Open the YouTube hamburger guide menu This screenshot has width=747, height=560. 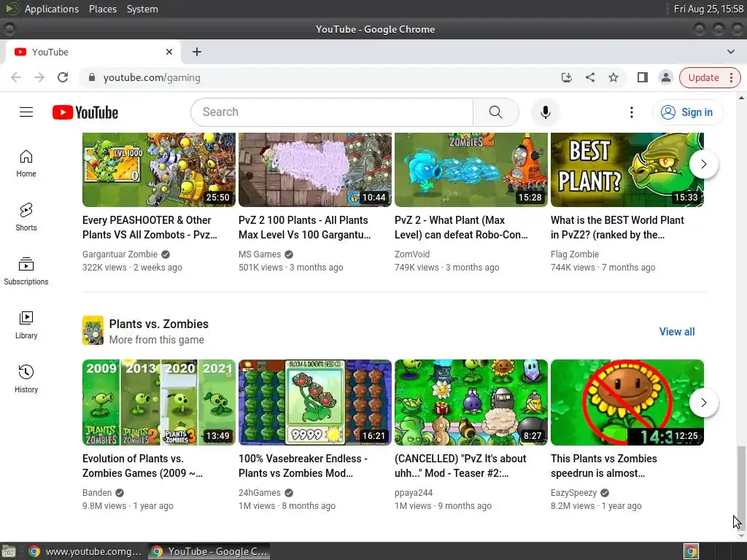click(26, 112)
